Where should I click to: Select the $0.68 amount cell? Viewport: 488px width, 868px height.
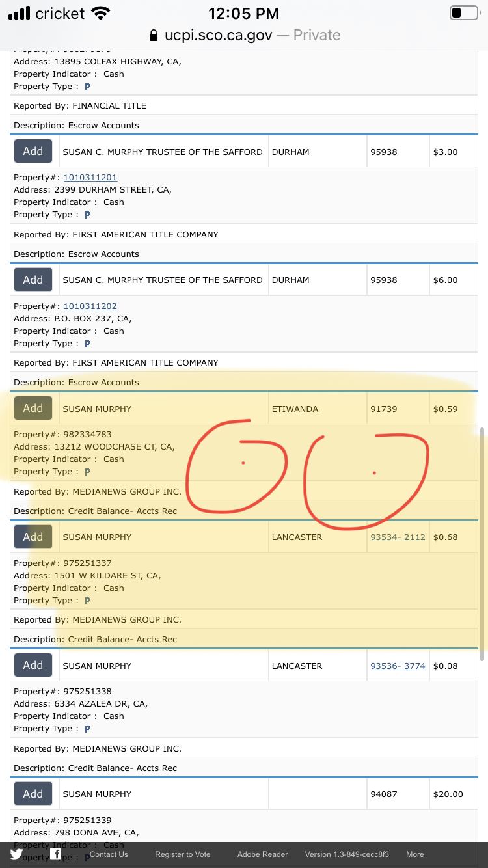(x=454, y=537)
